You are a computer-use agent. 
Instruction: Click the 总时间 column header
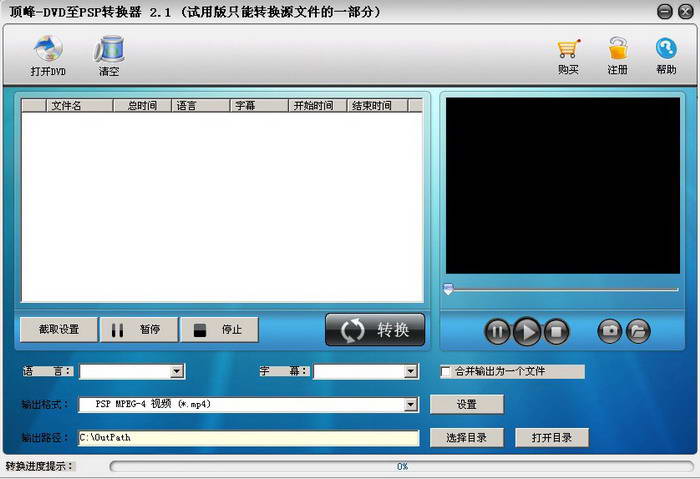pos(142,105)
